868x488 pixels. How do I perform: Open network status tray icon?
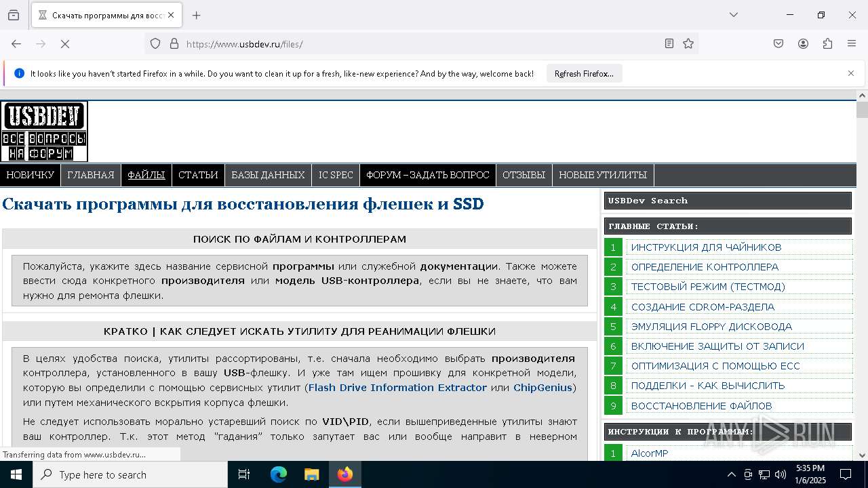tap(764, 474)
